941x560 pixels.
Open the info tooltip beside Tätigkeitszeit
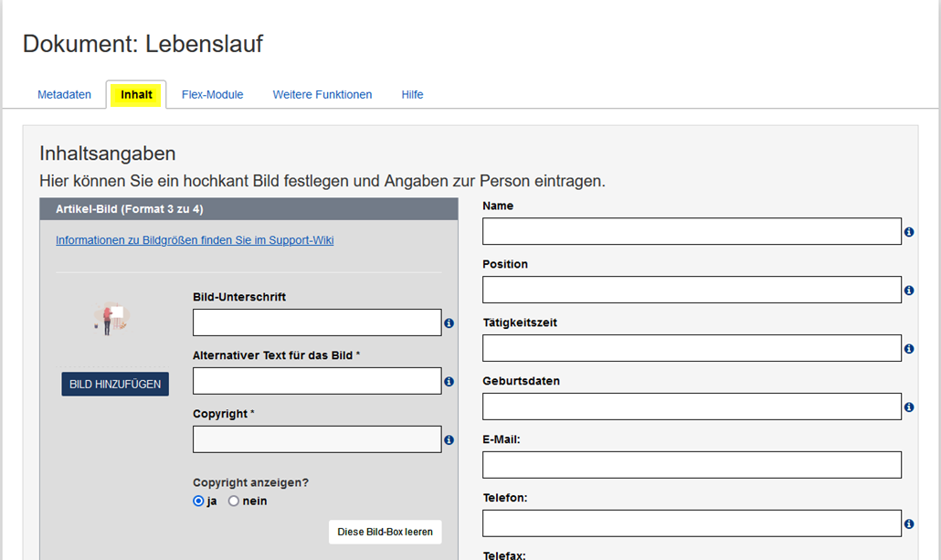point(909,348)
